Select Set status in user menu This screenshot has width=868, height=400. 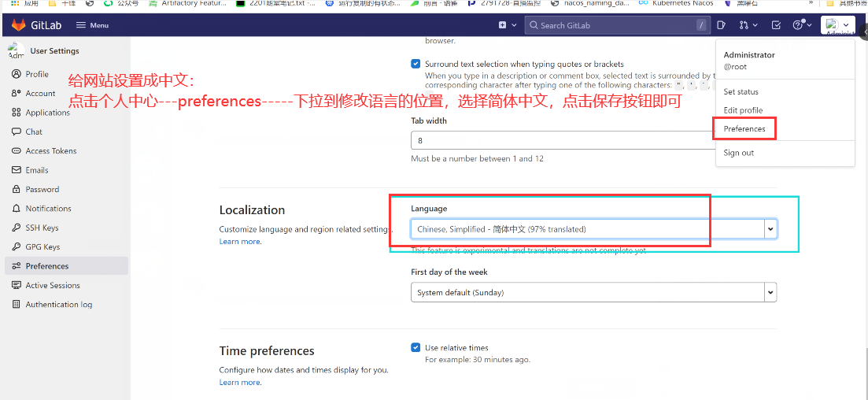(741, 92)
